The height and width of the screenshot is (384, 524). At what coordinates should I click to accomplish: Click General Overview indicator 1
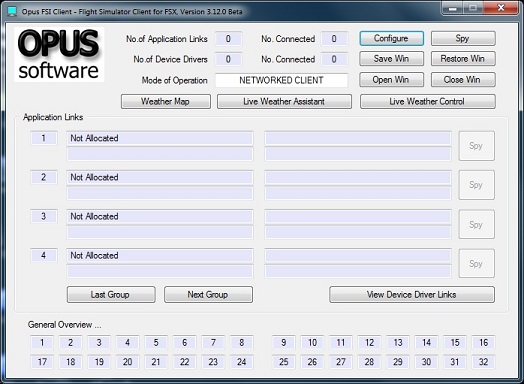point(42,343)
